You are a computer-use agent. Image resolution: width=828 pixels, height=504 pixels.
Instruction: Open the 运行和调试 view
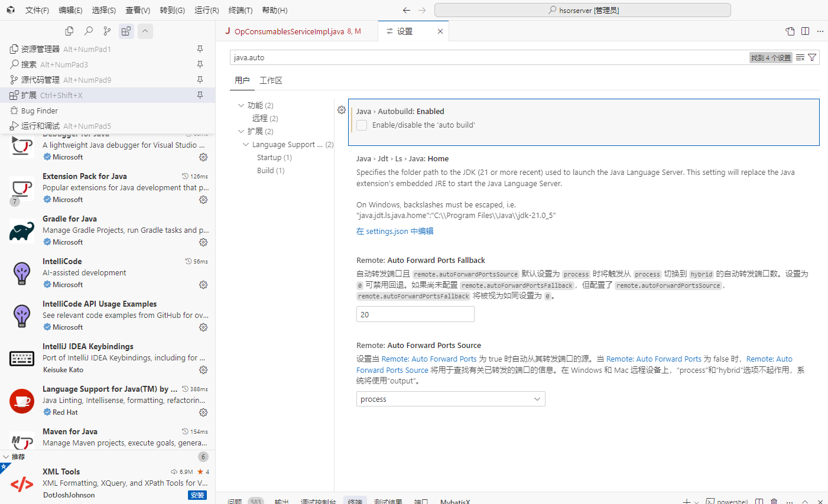108,126
